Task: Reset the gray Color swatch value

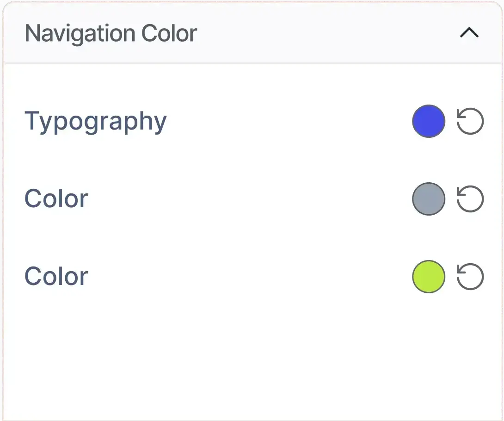Action: [470, 199]
